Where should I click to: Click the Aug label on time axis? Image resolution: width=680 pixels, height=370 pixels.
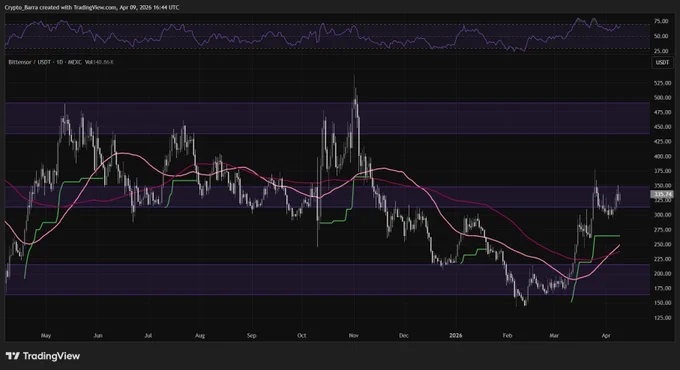pos(199,336)
